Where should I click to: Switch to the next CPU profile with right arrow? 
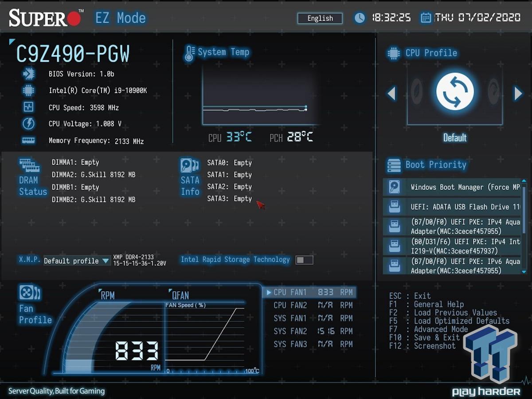pos(518,94)
